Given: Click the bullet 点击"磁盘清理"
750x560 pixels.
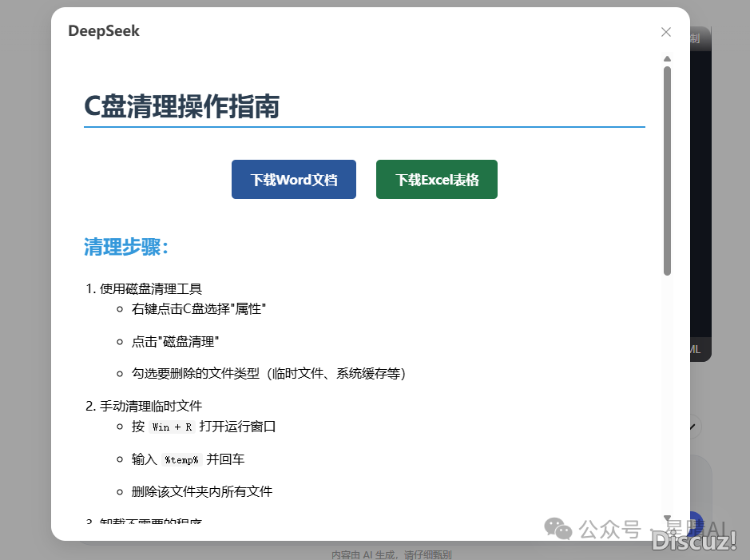Looking at the screenshot, I should 175,341.
